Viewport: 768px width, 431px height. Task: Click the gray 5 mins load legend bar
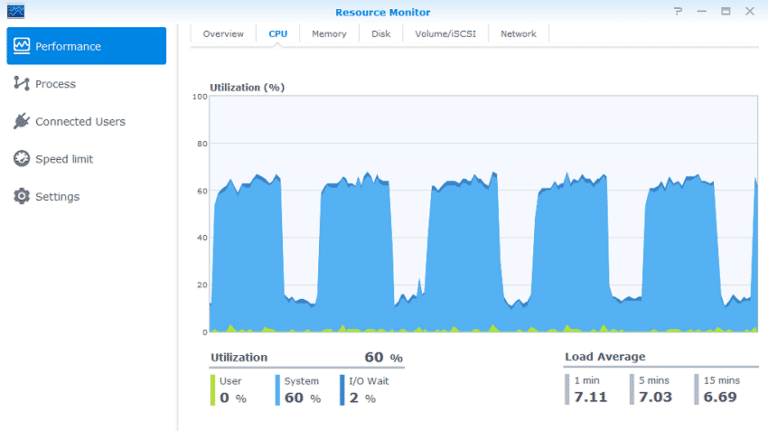click(631, 389)
